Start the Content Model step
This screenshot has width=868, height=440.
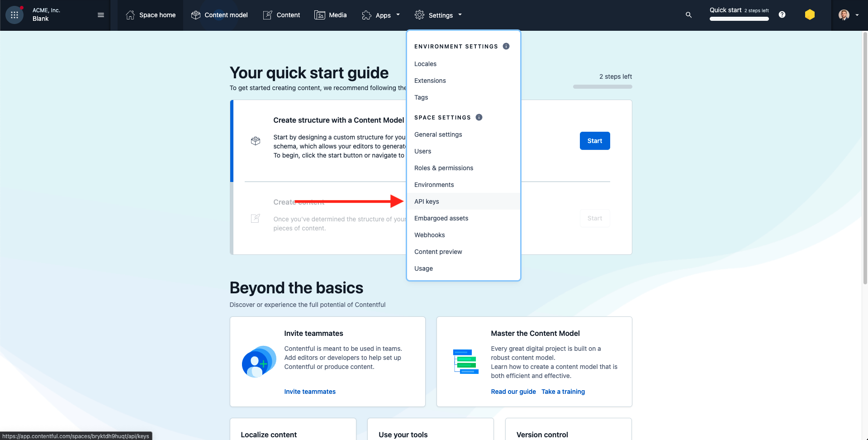pyautogui.click(x=595, y=141)
